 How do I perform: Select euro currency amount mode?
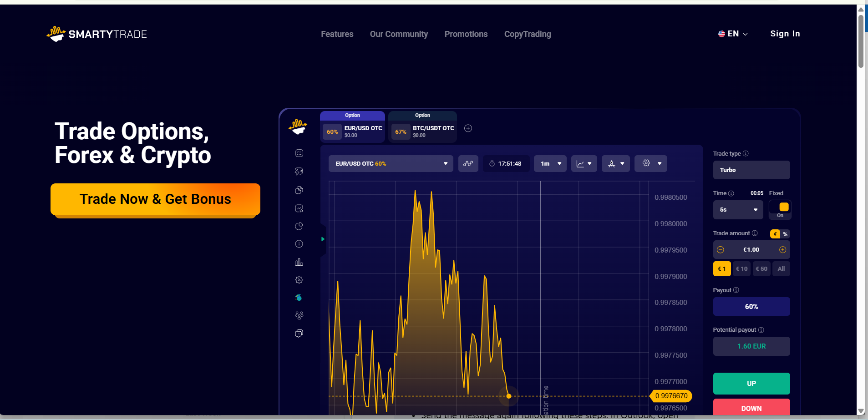point(775,234)
